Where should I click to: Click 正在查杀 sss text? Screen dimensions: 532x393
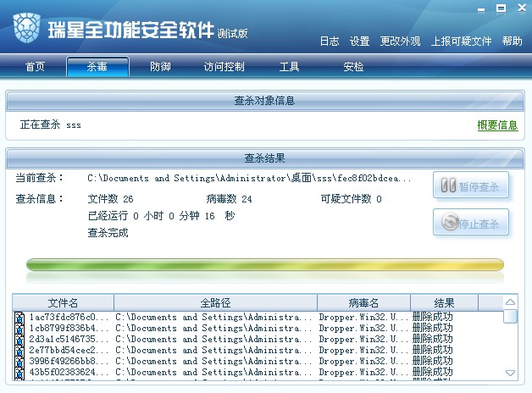point(51,125)
